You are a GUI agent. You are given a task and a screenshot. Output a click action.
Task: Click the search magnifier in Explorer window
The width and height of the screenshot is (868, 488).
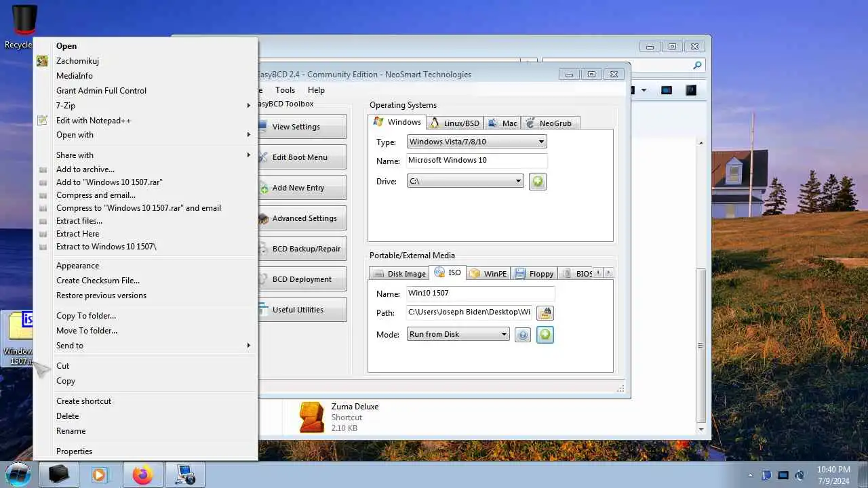(x=697, y=66)
